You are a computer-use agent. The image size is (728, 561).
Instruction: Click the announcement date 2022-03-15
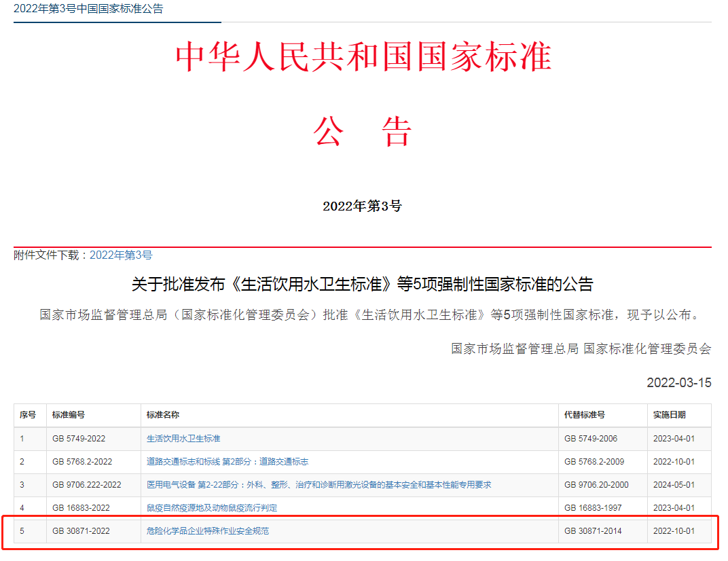click(x=678, y=383)
